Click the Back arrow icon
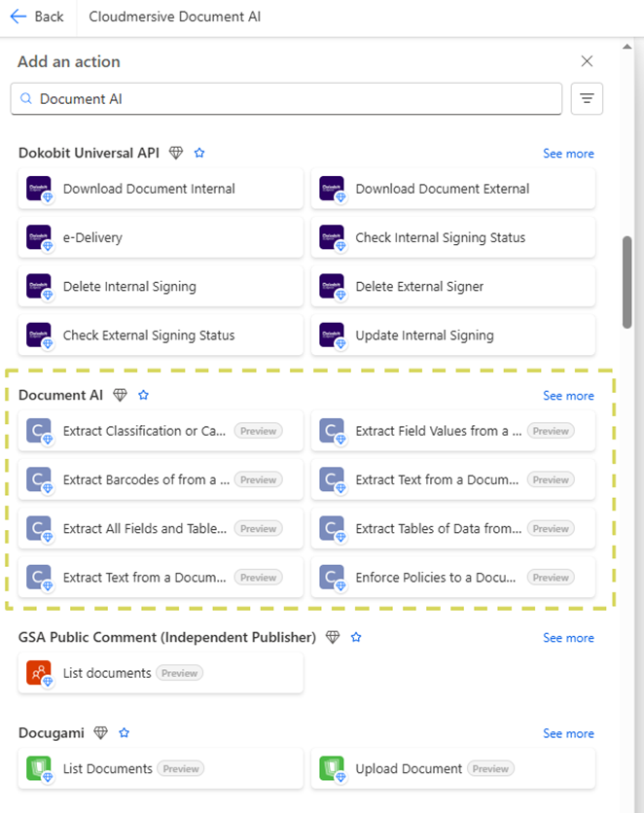Screen dimensions: 644x813 point(18,17)
